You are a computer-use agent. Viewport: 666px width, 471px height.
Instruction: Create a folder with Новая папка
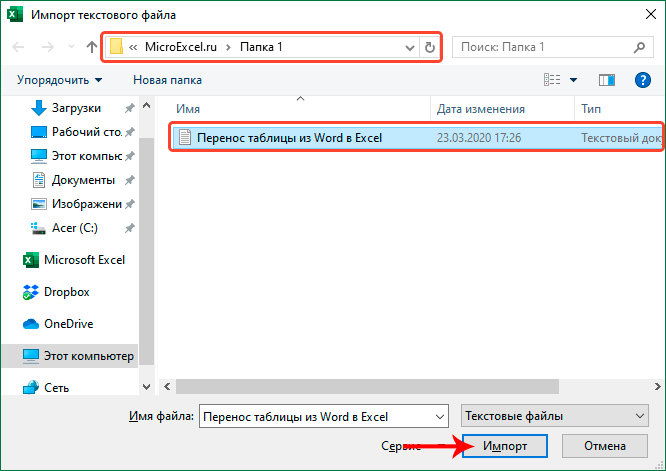tap(167, 80)
